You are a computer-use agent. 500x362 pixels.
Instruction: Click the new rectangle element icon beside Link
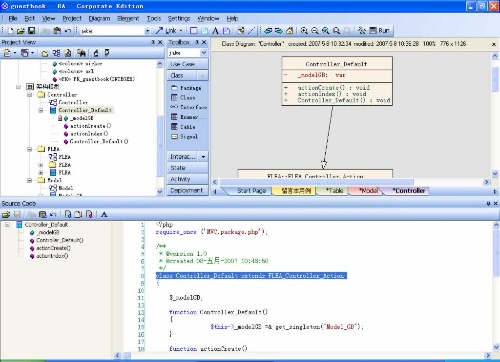point(193,31)
